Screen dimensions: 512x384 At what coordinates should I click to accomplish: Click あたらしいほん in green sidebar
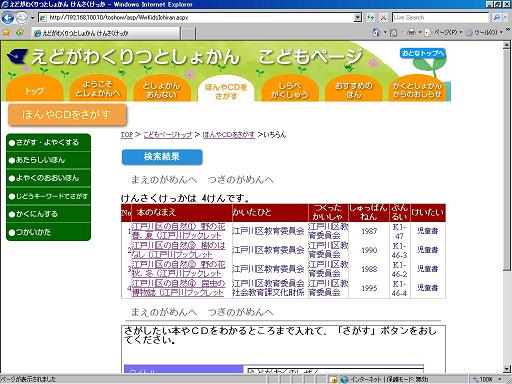[48, 160]
